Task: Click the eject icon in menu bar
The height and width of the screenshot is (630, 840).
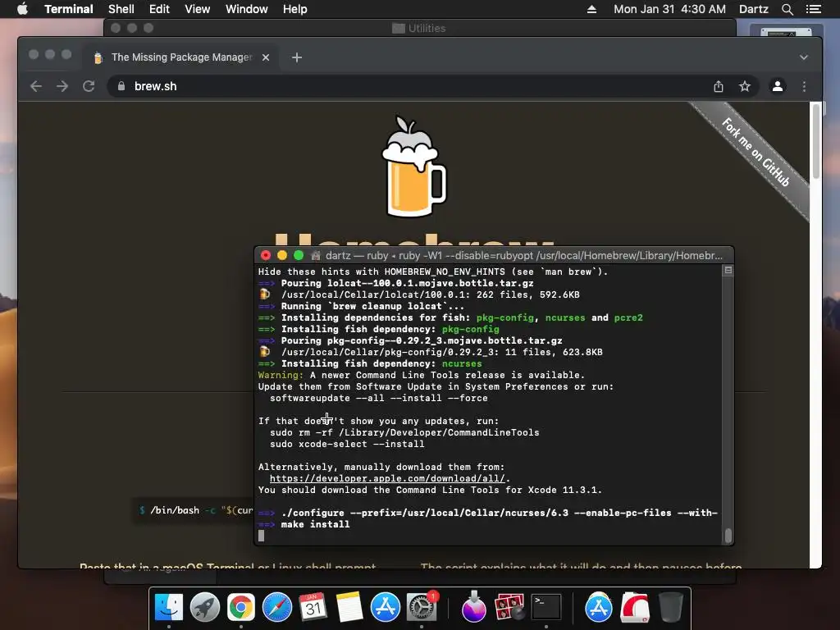Action: pyautogui.click(x=591, y=9)
